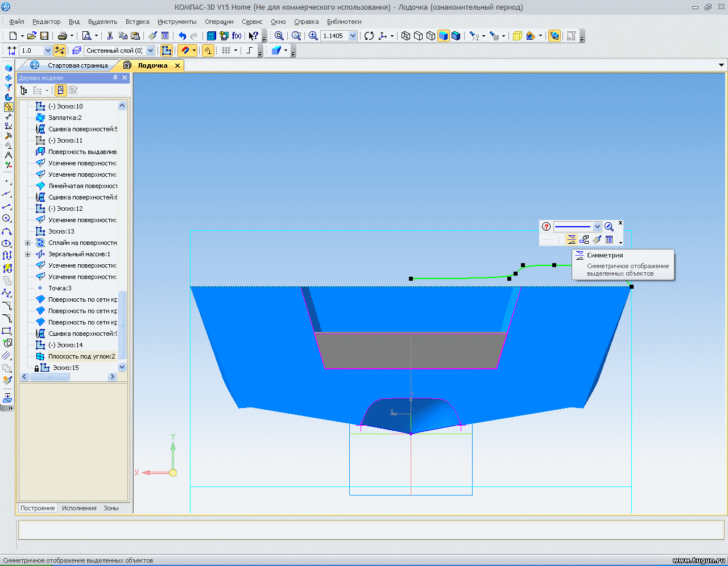Toggle the snapping magnet button
Viewport: 728px width, 566px height.
185,51
